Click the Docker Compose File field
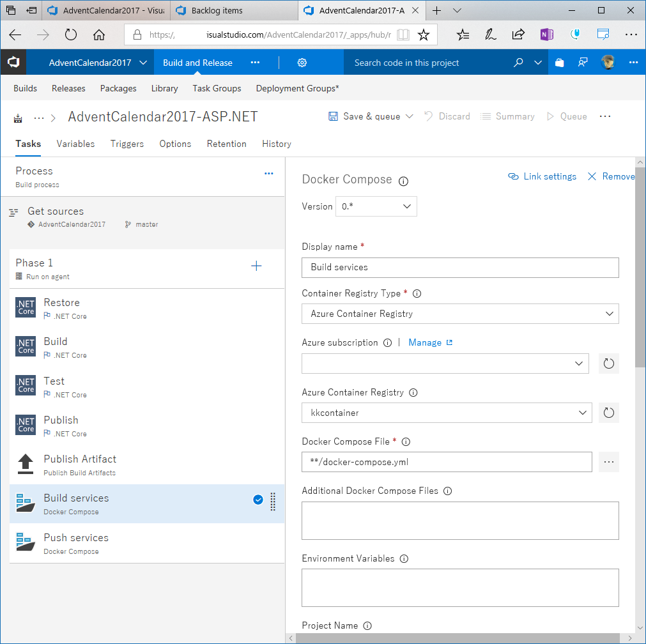 pyautogui.click(x=447, y=462)
